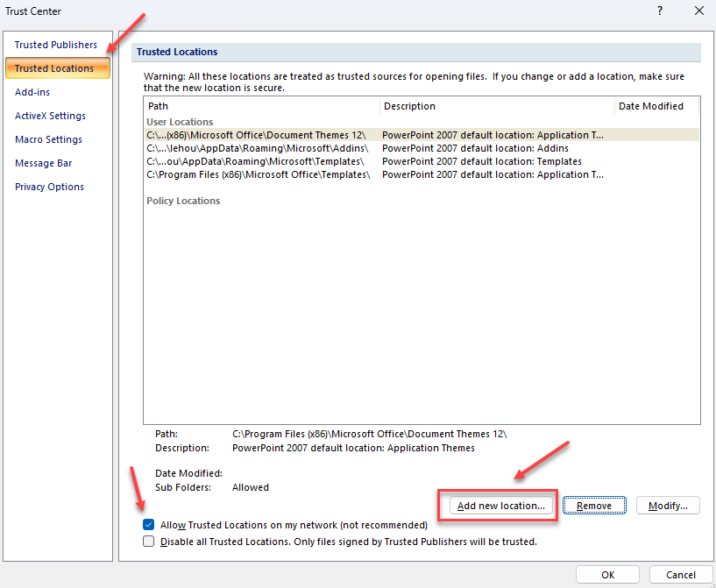The image size is (716, 588).
Task: Close the Trust Center dialog window
Action: 698,11
